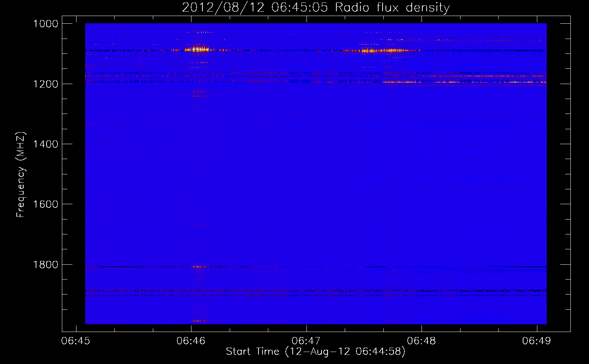Click the 06:46 time tick label

191,341
